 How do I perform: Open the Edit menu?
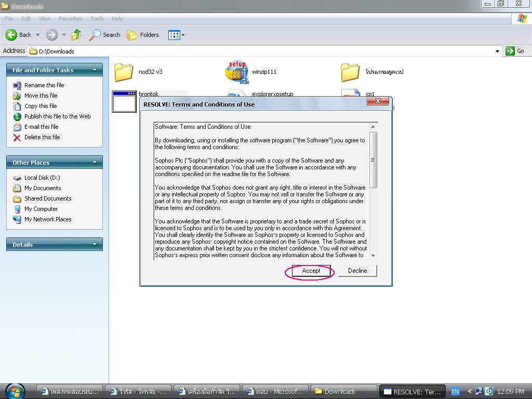tap(26, 19)
